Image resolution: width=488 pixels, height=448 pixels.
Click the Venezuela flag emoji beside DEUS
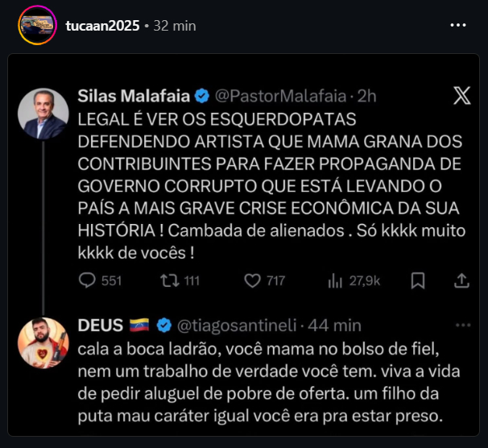coord(140,326)
